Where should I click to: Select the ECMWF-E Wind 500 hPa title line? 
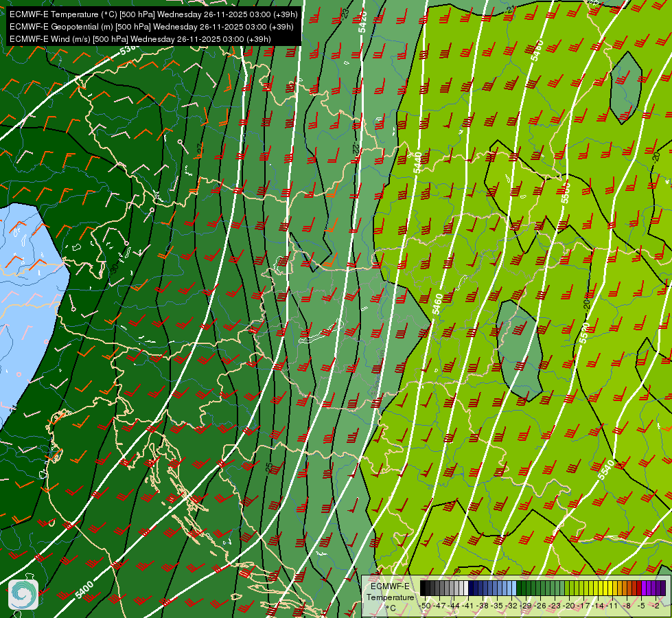[140, 39]
